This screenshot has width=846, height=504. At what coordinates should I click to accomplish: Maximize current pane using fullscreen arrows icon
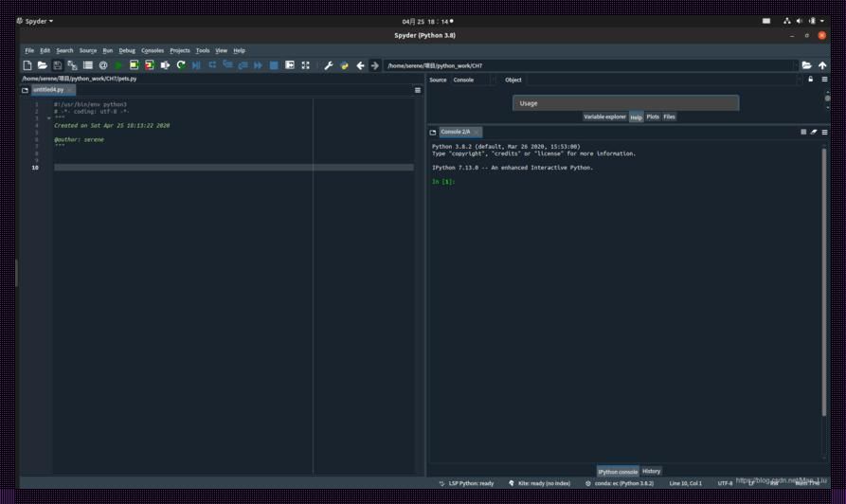(305, 65)
